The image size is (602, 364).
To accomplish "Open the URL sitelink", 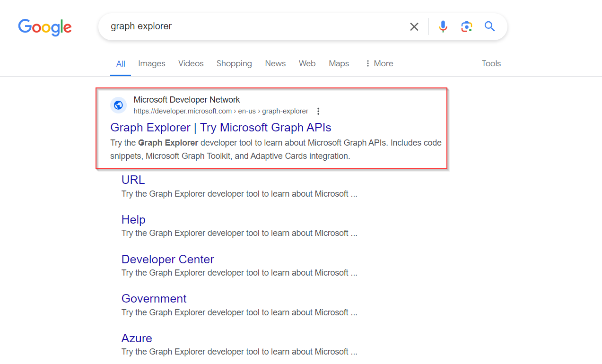I will 133,180.
